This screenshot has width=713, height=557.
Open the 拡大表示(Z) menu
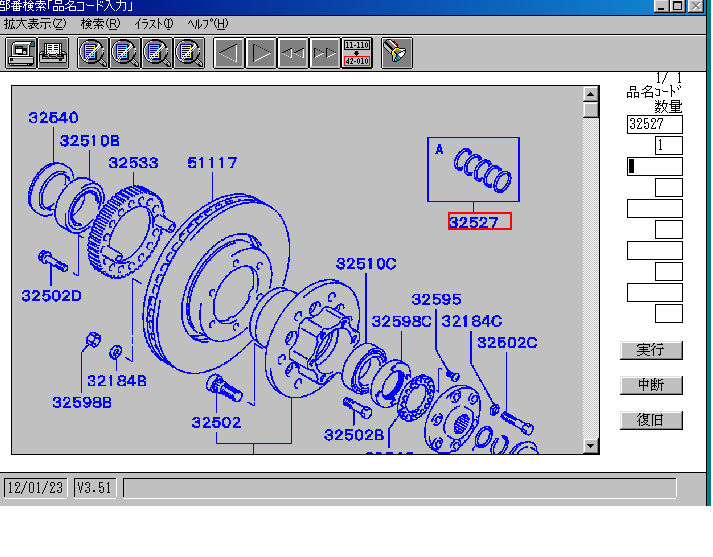click(x=35, y=24)
